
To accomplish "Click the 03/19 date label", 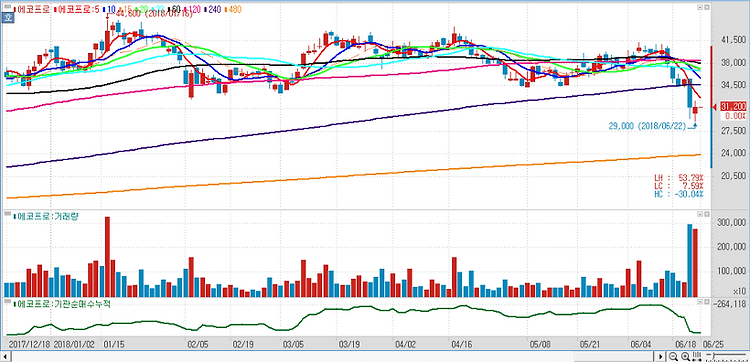I will pos(349,344).
